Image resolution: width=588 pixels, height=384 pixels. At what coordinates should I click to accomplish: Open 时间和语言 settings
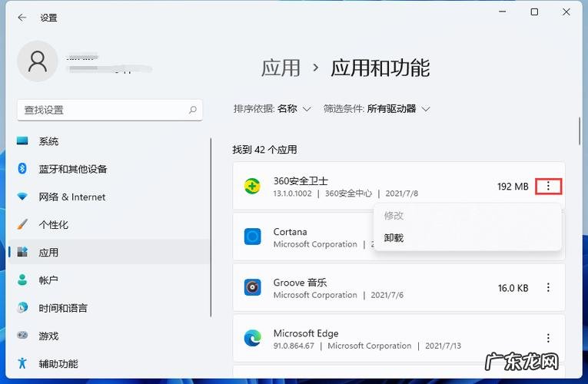(63, 308)
